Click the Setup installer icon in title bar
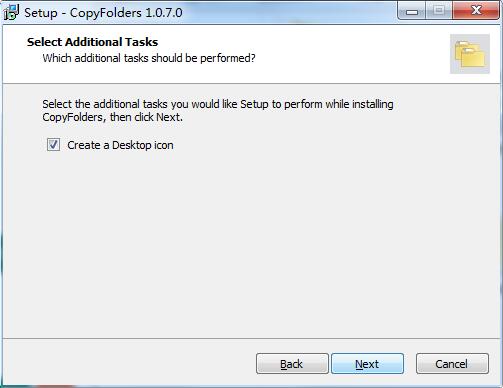The width and height of the screenshot is (503, 388). click(11, 12)
